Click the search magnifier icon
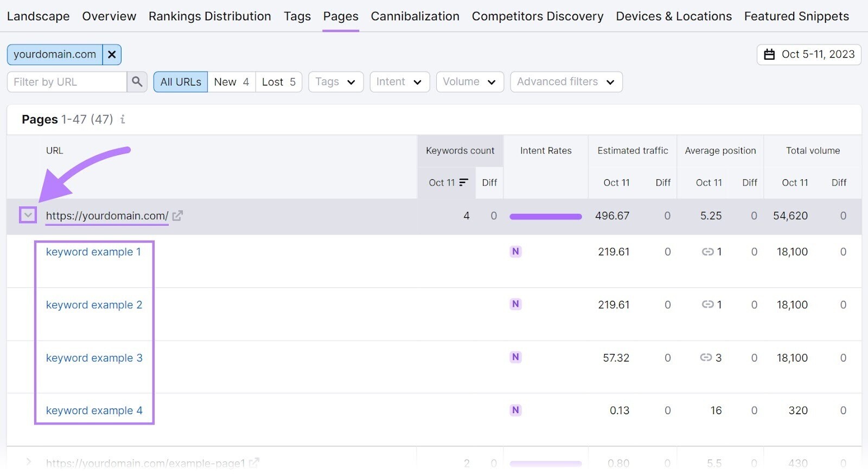The width and height of the screenshot is (868, 475). coord(137,82)
